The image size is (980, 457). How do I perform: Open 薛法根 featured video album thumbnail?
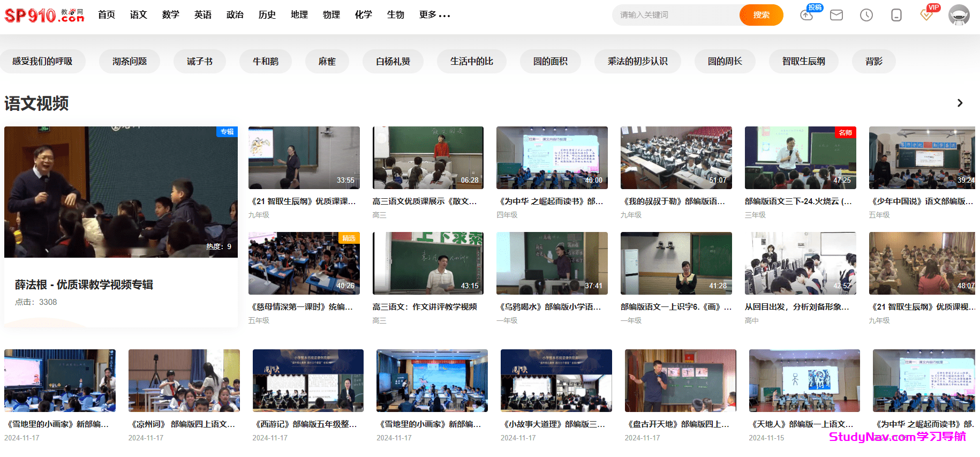121,192
